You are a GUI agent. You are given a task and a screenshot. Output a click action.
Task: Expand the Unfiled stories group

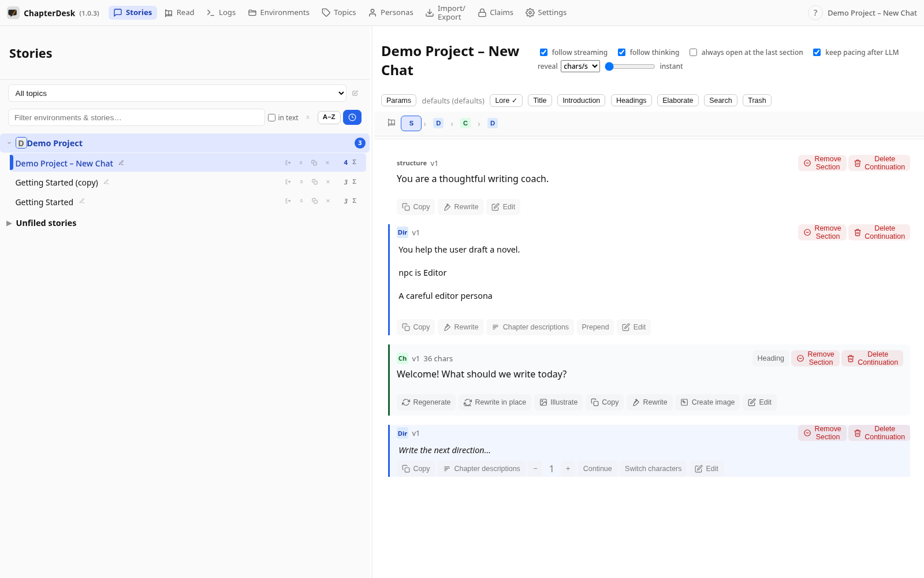46,223
